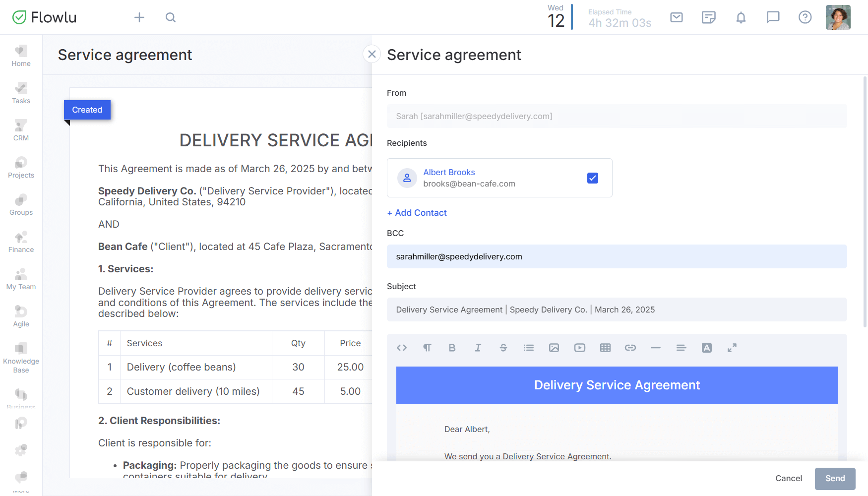Open search in the top bar
This screenshot has height=496, width=868.
tap(171, 17)
